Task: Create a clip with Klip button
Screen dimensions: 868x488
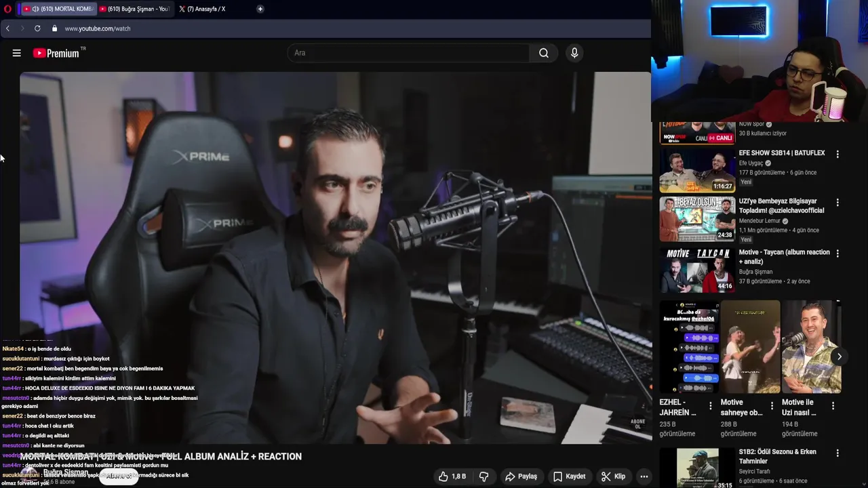Action: click(x=613, y=476)
